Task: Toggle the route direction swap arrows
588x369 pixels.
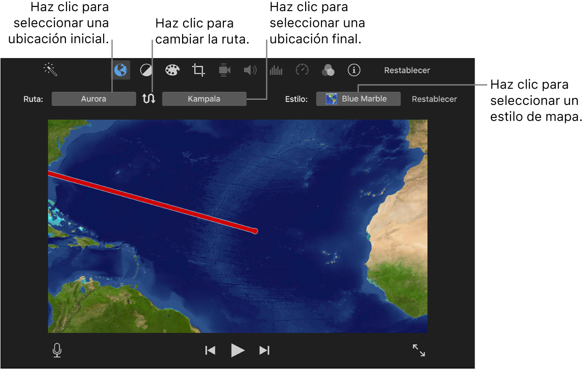Action: [149, 98]
